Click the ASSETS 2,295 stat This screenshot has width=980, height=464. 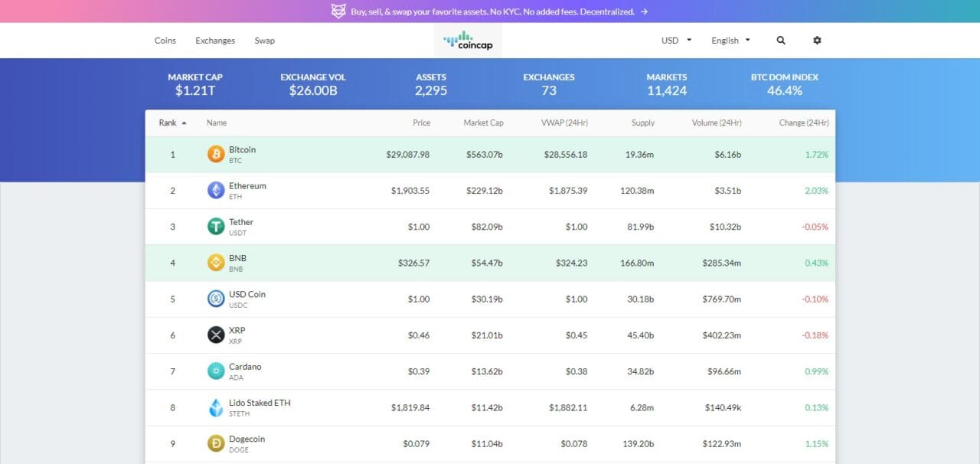pos(431,84)
